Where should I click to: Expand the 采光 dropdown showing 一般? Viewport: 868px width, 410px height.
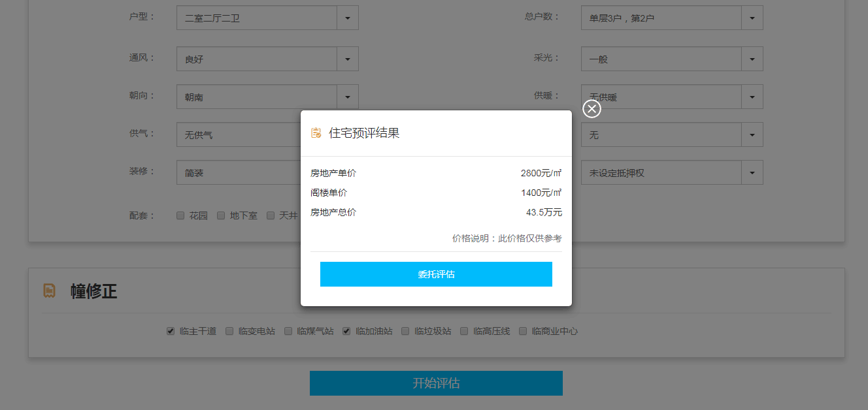752,59
